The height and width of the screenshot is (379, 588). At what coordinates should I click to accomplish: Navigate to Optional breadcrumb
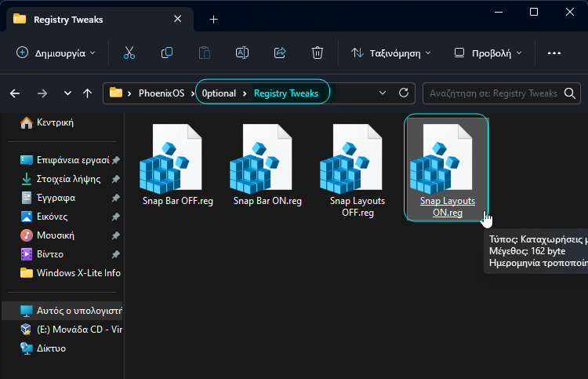coord(219,93)
